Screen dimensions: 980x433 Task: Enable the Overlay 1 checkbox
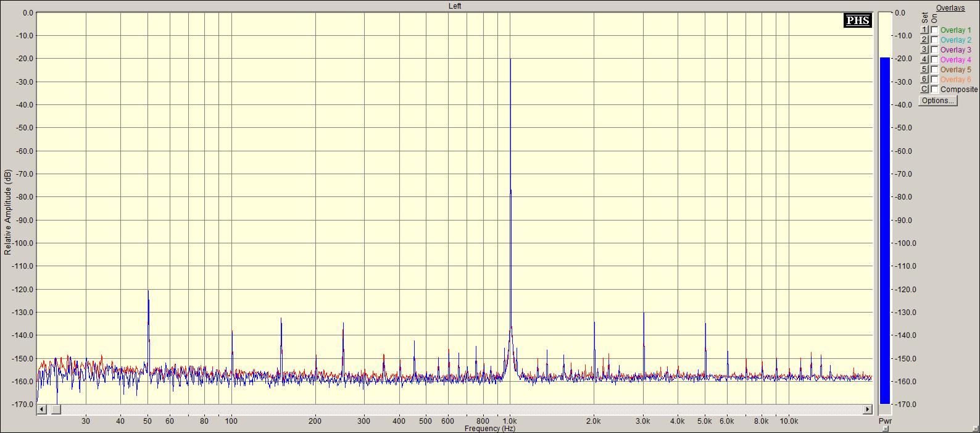(934, 30)
